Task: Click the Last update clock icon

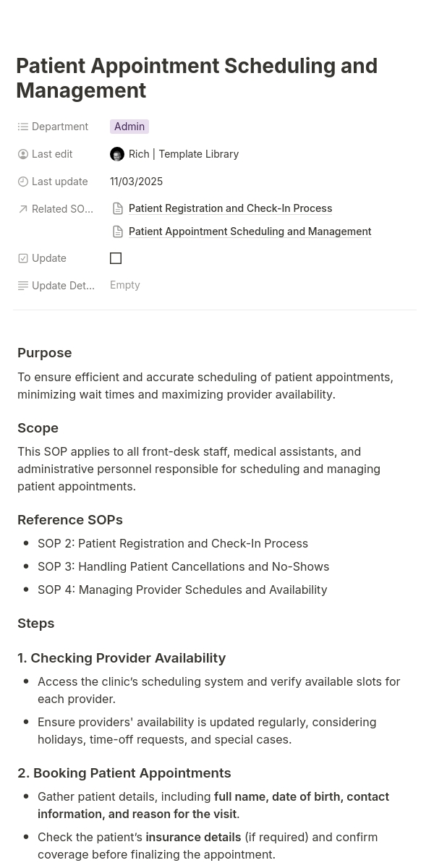Action: point(23,182)
